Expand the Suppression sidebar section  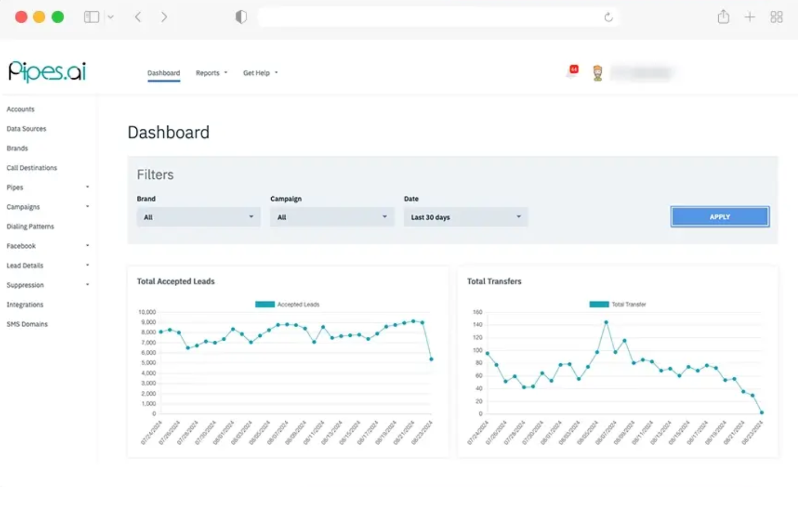point(48,285)
